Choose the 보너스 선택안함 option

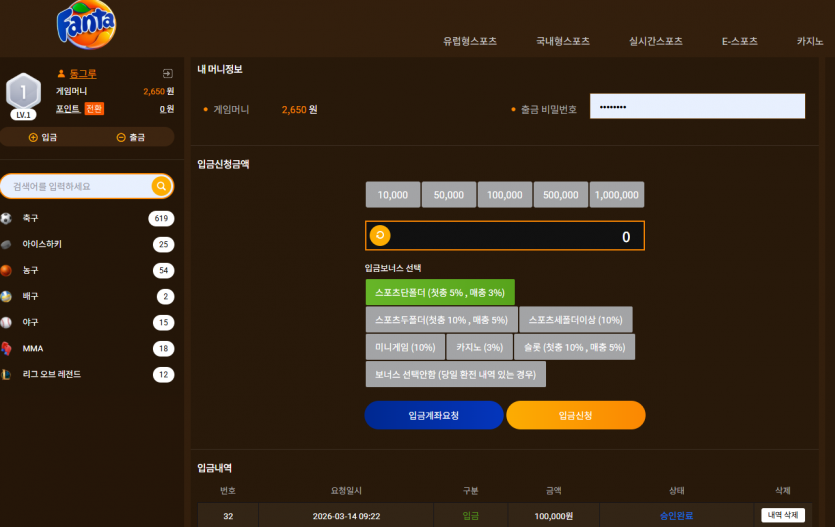pyautogui.click(x=455, y=374)
